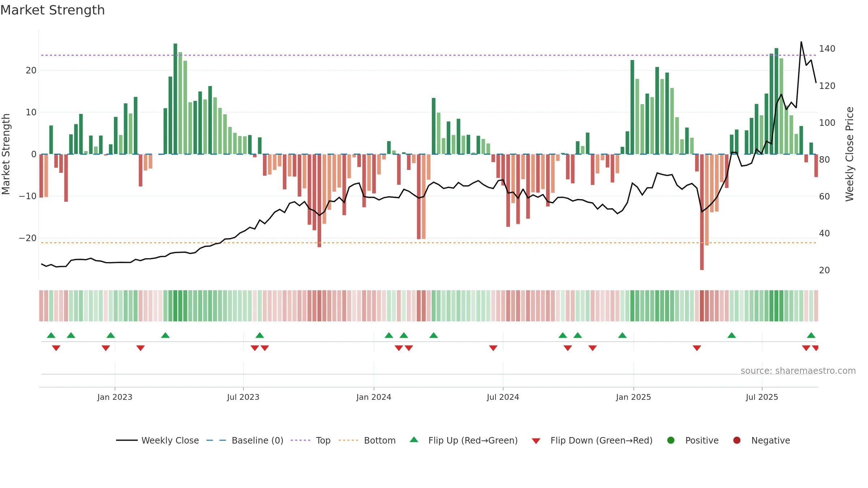Click the Jul 2024 axis label
The image size is (868, 488).
(503, 397)
